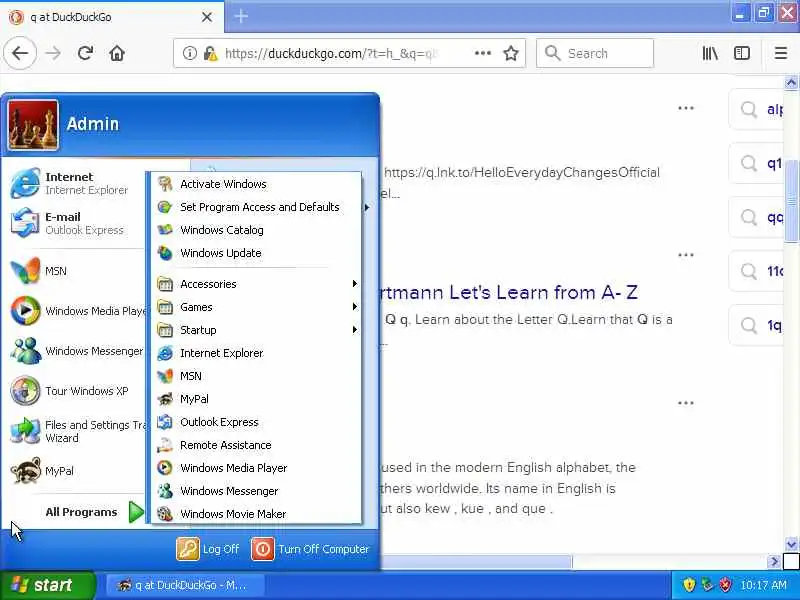Open Set Program Access and Defaults
The height and width of the screenshot is (600, 800).
(x=256, y=207)
